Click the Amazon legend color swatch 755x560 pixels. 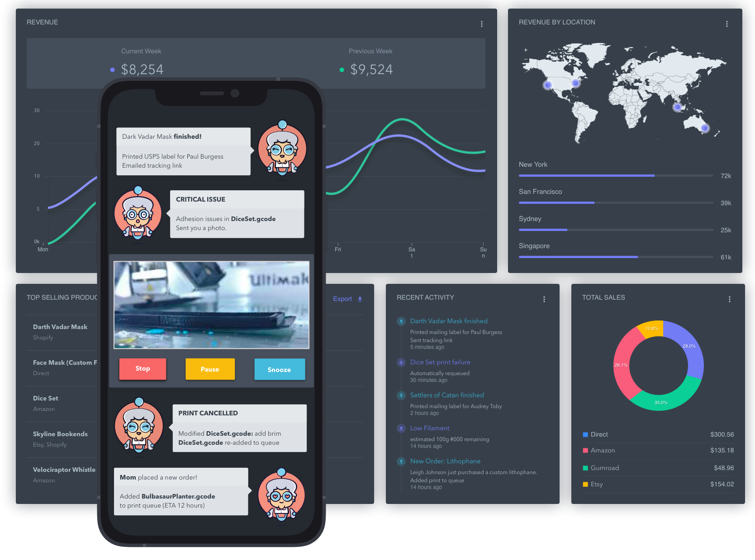click(585, 450)
